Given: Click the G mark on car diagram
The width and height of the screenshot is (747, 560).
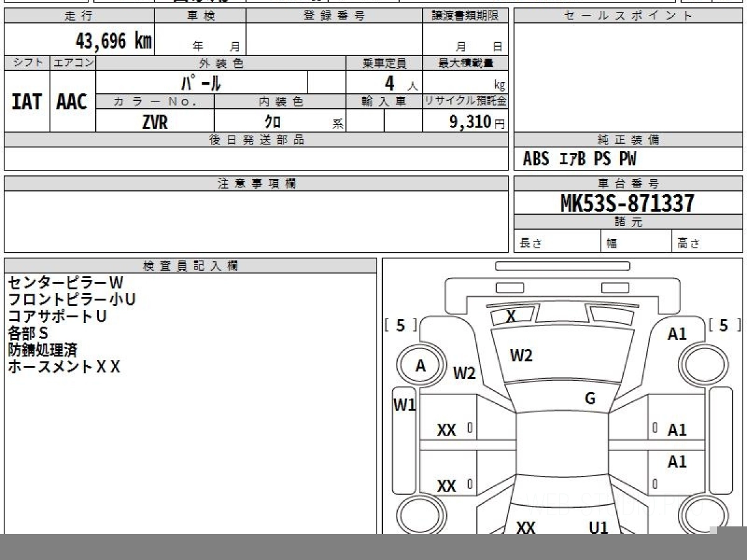Looking at the screenshot, I should (590, 398).
